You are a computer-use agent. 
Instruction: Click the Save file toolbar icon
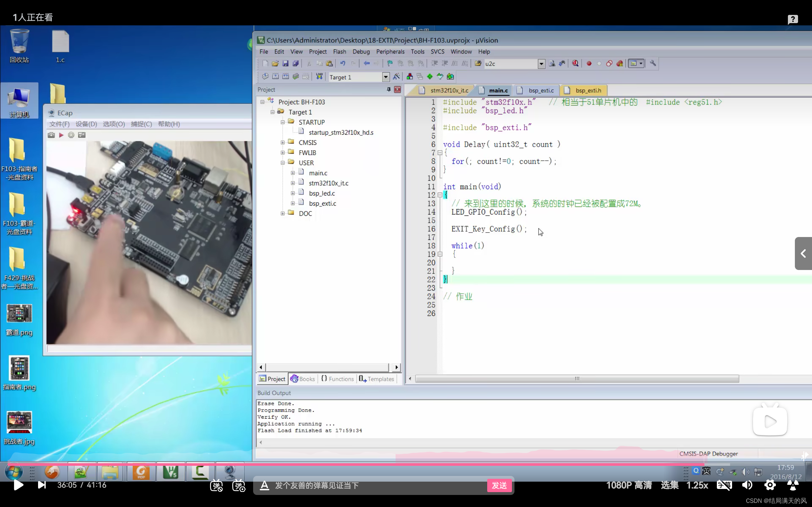click(x=285, y=63)
